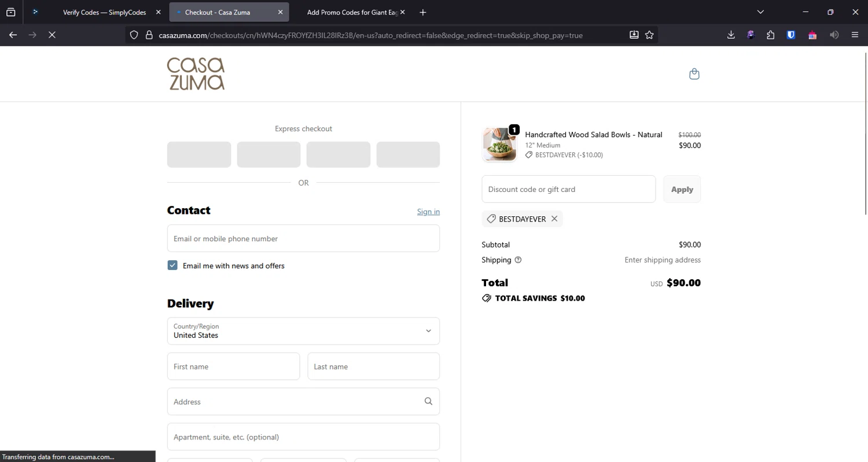Screen dimensions: 868x462
Task: Open the Country/Region dropdown
Action: tap(303, 331)
